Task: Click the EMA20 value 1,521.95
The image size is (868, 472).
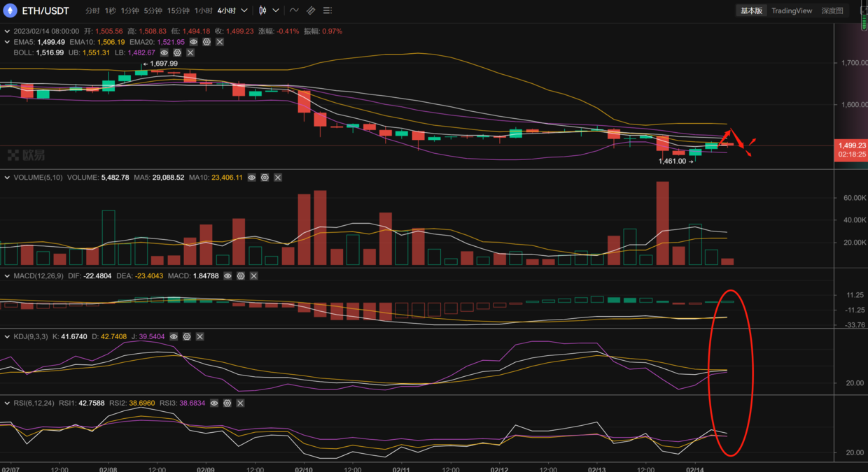Action: click(x=171, y=42)
